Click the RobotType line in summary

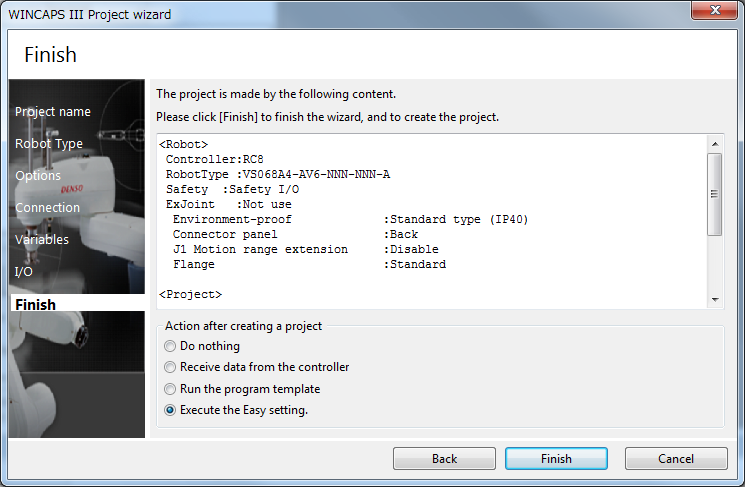(x=278, y=175)
